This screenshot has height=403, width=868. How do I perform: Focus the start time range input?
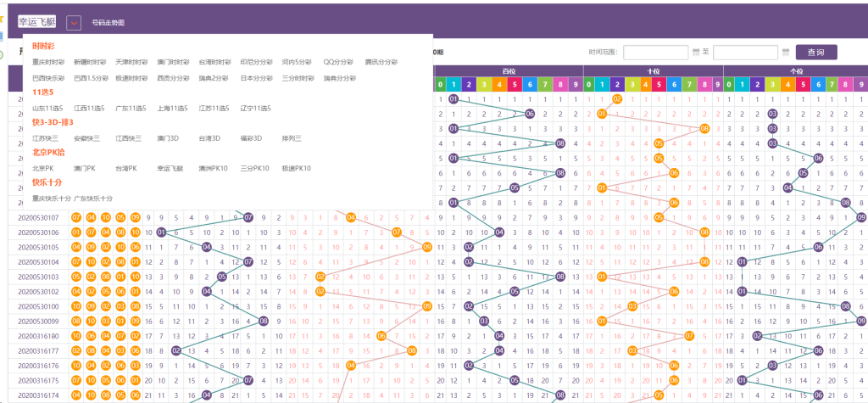click(x=655, y=53)
